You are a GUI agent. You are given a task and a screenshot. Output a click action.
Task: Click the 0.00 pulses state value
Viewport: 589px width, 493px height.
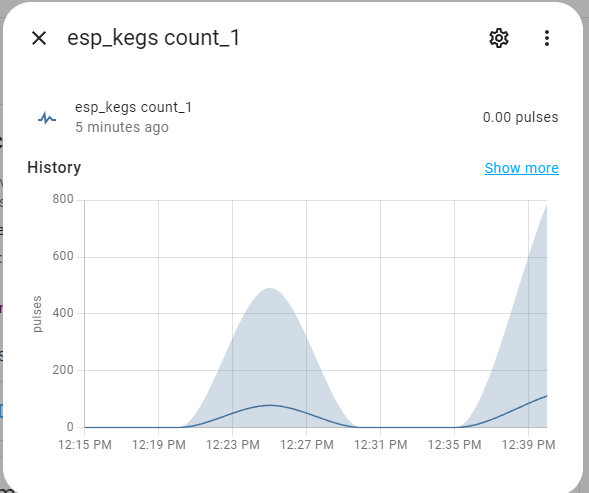tap(520, 117)
